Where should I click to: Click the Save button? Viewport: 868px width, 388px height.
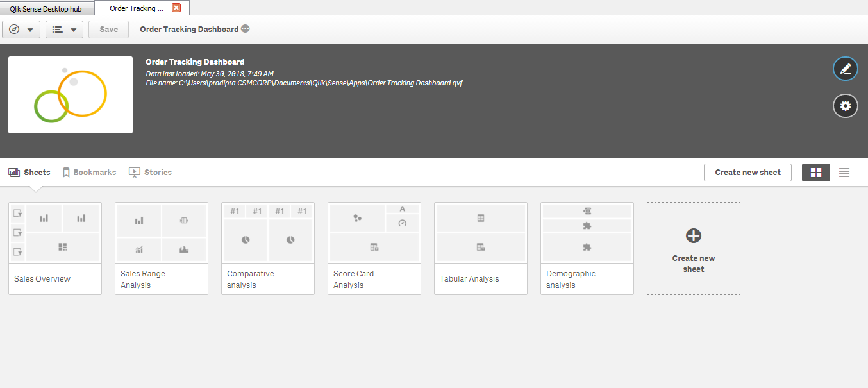108,29
